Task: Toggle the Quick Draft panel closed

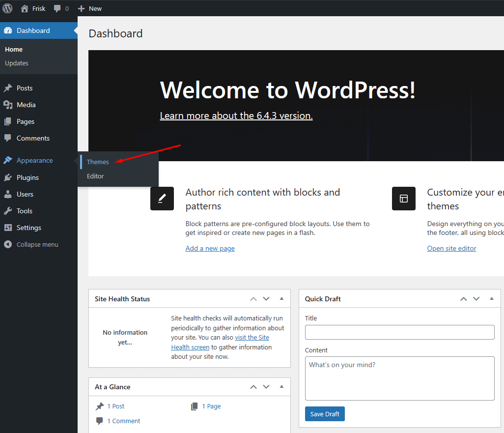Action: point(492,299)
